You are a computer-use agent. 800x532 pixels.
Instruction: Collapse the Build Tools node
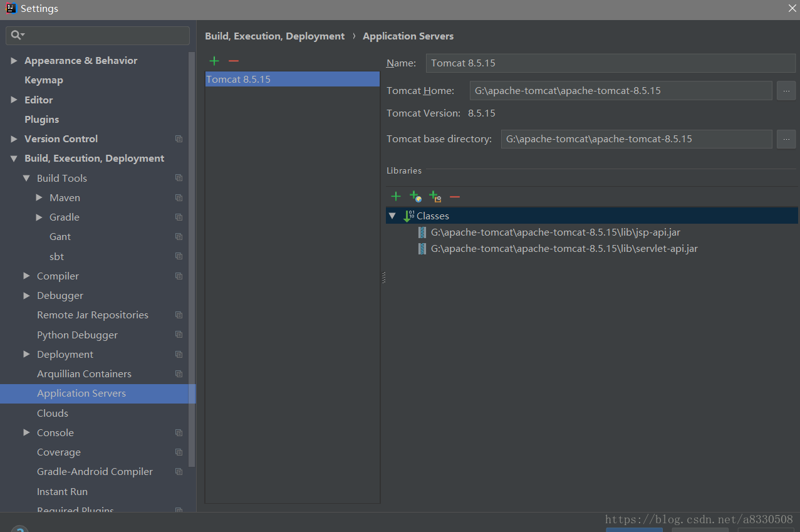click(x=26, y=178)
